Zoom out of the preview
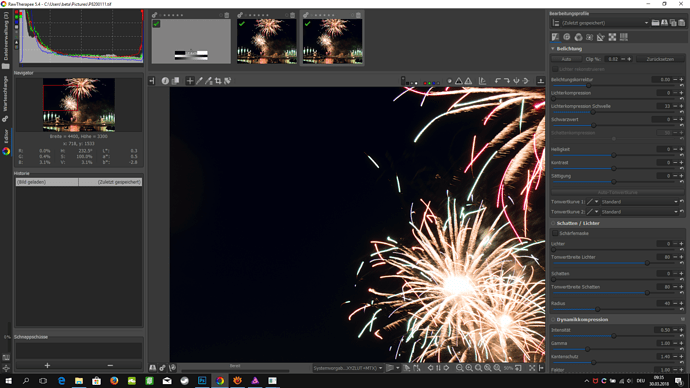 coord(459,368)
